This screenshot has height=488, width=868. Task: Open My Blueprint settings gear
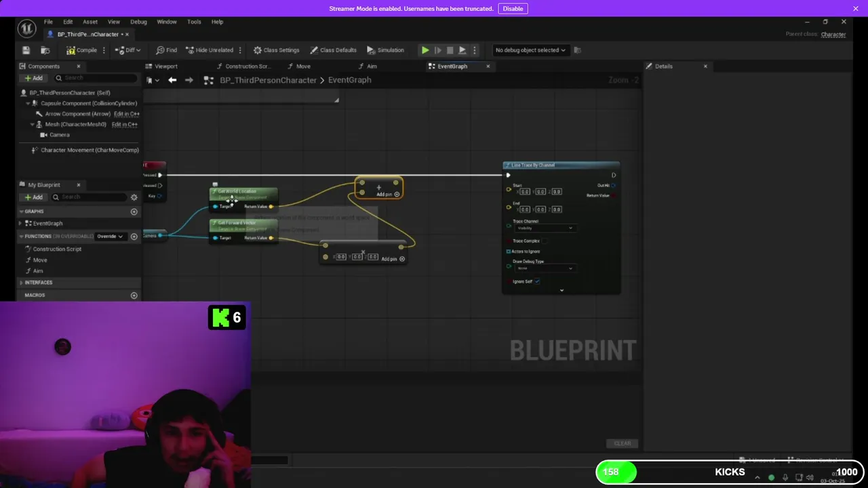tap(134, 197)
